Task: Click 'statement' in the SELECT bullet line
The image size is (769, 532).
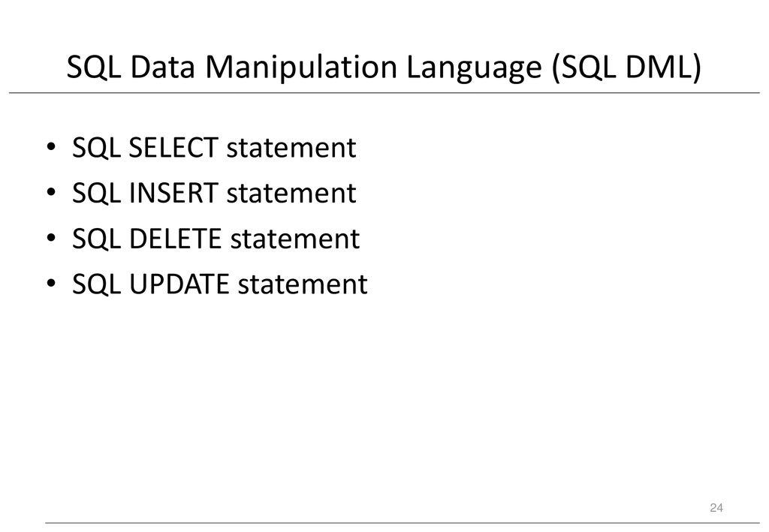Action: tap(291, 148)
